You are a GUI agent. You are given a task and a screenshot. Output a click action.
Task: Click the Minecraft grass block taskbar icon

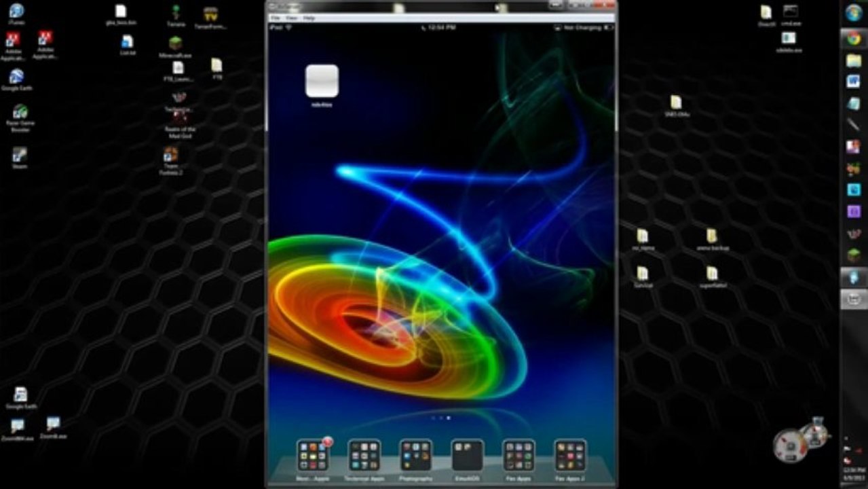tap(854, 255)
